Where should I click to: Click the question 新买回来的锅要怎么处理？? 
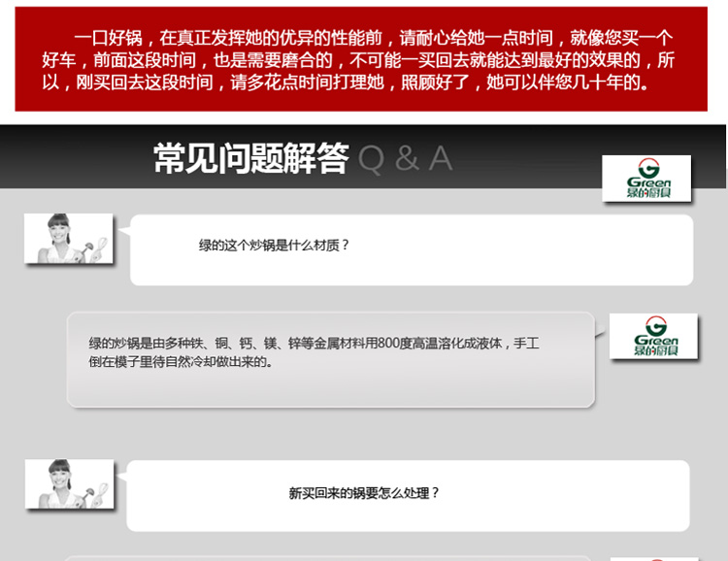[364, 493]
